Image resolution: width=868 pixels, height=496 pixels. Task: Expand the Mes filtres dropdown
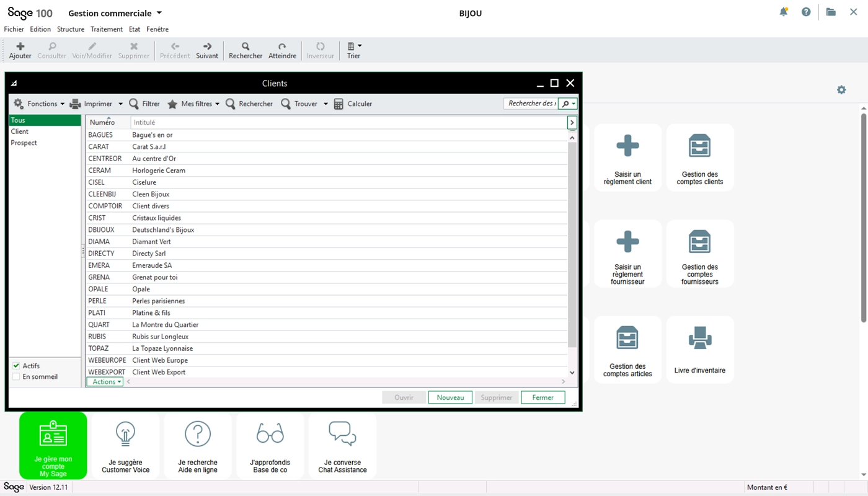(x=216, y=104)
